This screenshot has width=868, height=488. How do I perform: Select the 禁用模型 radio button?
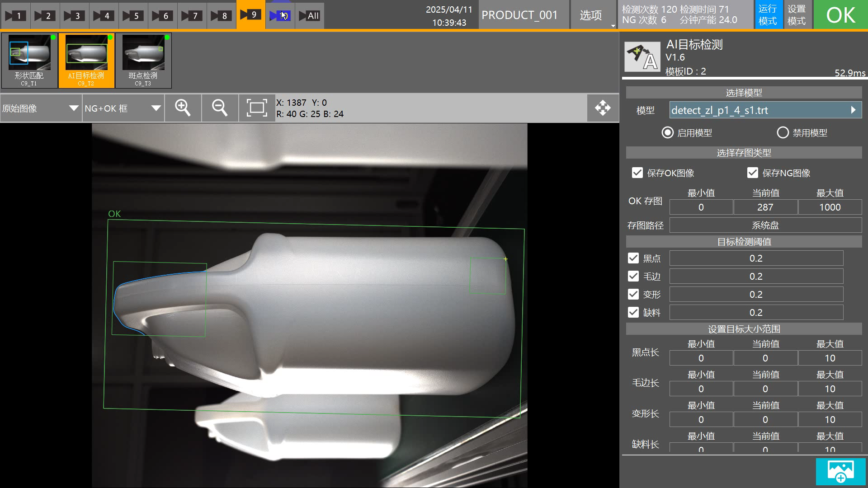783,133
